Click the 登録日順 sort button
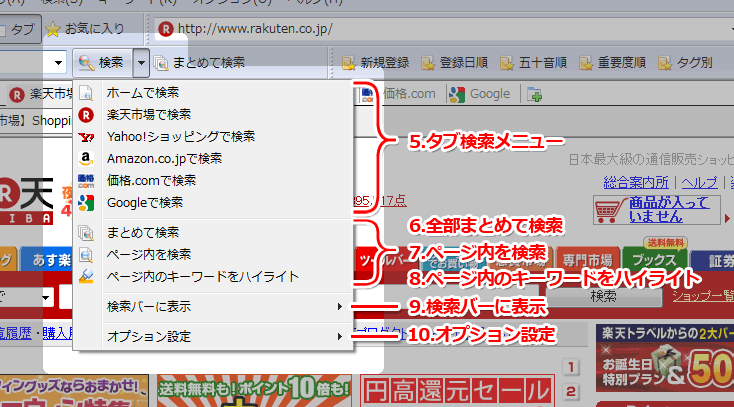 pyautogui.click(x=455, y=63)
